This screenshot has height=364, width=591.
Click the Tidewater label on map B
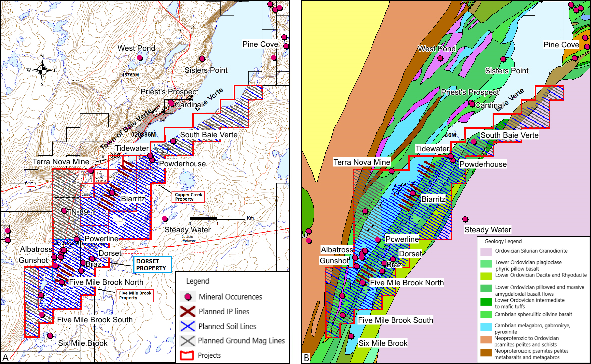432,149
